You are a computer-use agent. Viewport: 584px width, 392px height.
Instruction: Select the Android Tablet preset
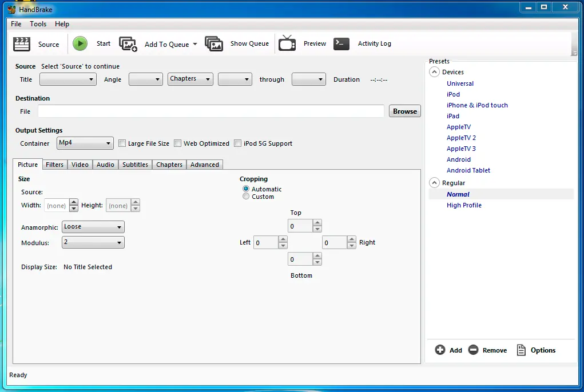coord(468,170)
